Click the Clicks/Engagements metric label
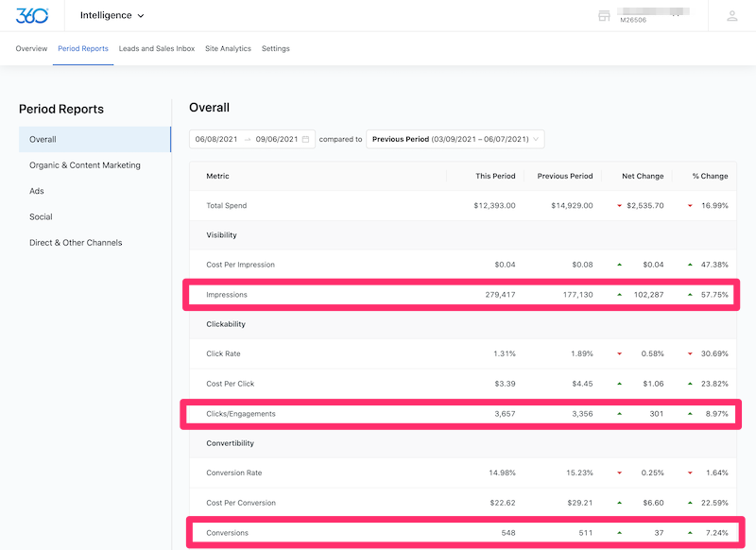The image size is (756, 550). [x=241, y=414]
